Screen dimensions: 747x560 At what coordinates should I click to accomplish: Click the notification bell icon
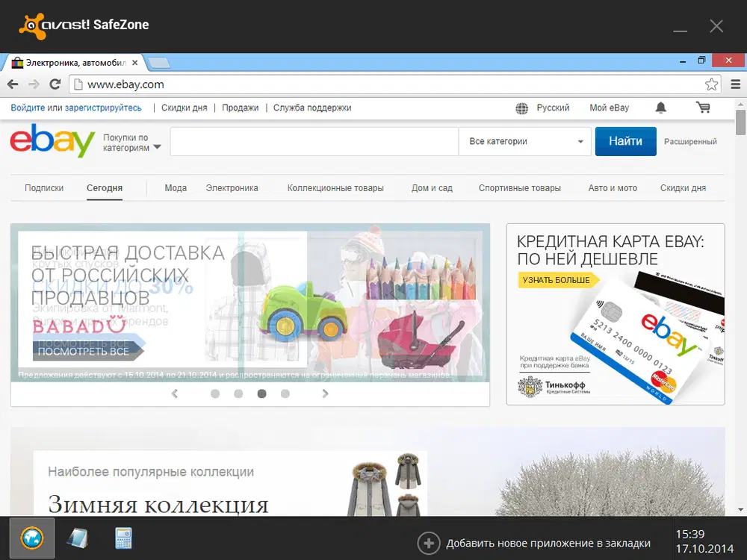tap(660, 108)
